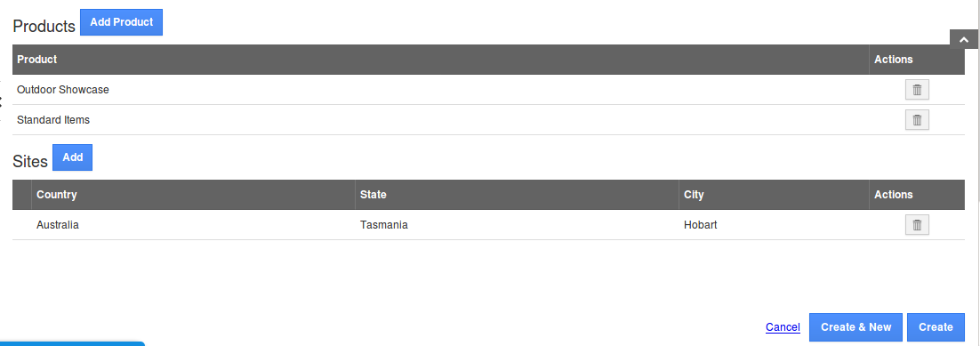
Task: Delete the Outdoor Showcase product row
Action: (917, 90)
